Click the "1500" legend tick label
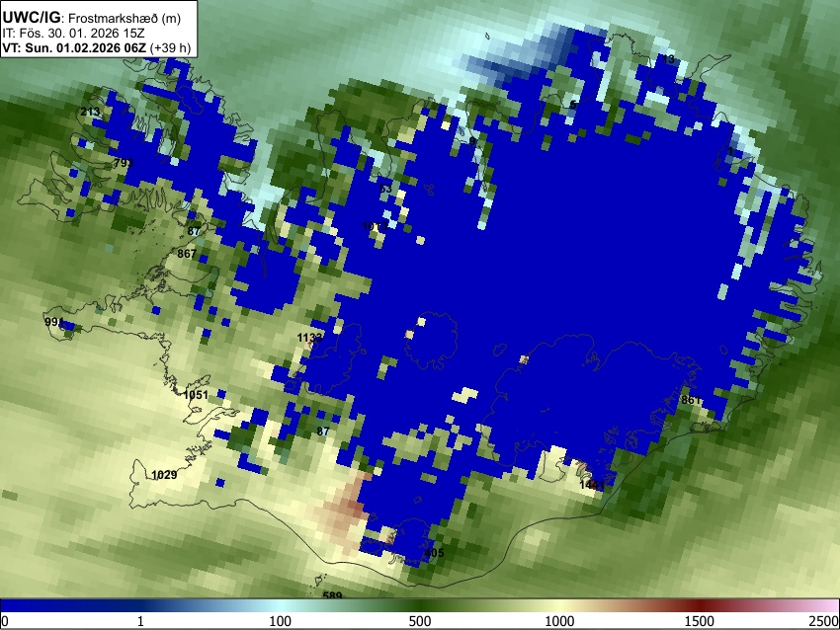The height and width of the screenshot is (630, 840). pyautogui.click(x=700, y=621)
